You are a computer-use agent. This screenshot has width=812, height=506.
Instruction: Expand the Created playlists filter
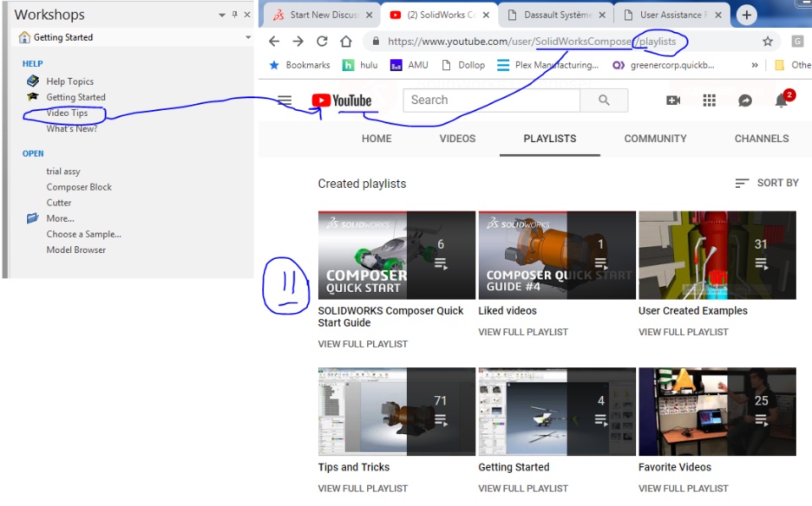tap(362, 184)
